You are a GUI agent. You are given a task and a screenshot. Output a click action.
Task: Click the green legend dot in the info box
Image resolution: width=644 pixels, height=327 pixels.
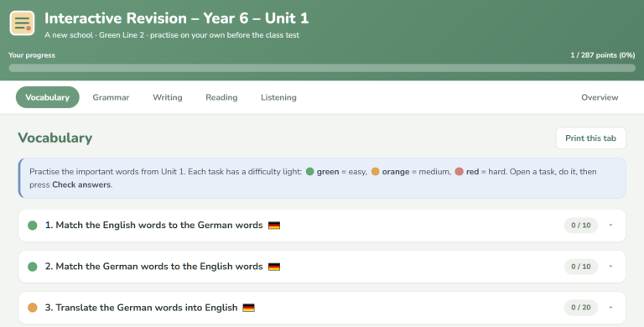click(x=309, y=171)
